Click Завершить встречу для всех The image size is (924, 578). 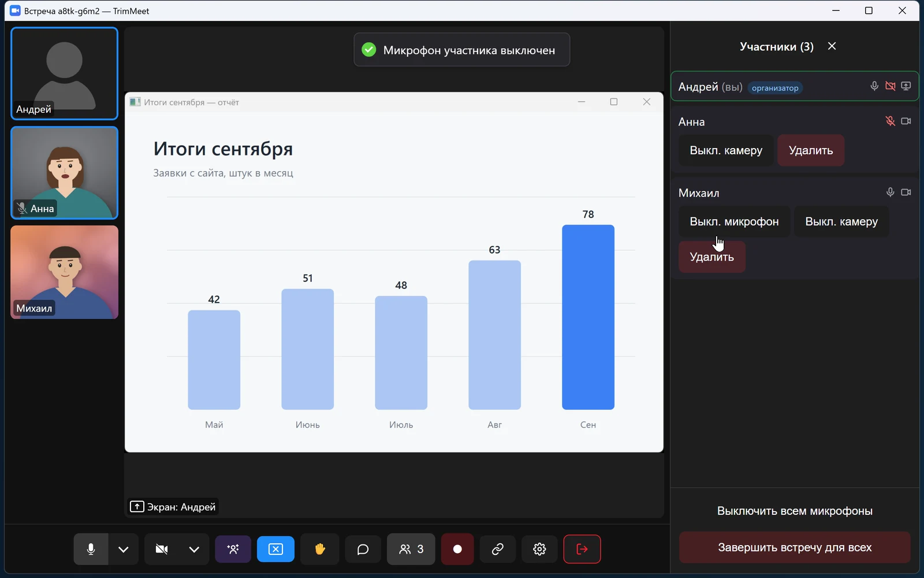pyautogui.click(x=795, y=547)
